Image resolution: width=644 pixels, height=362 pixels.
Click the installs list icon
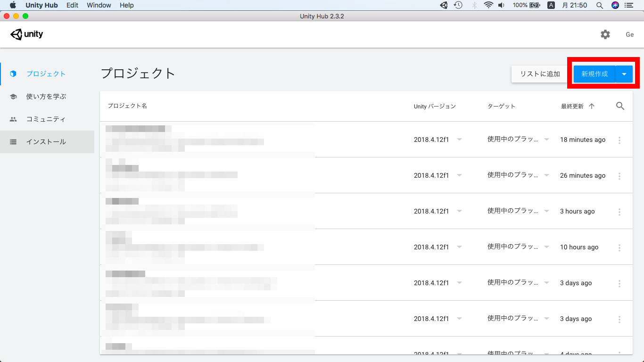click(x=13, y=142)
